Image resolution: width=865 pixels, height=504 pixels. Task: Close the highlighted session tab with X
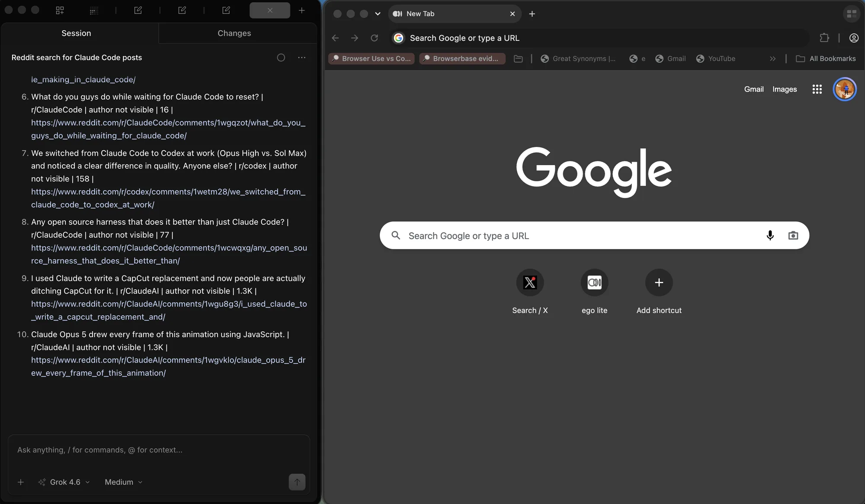[270, 10]
